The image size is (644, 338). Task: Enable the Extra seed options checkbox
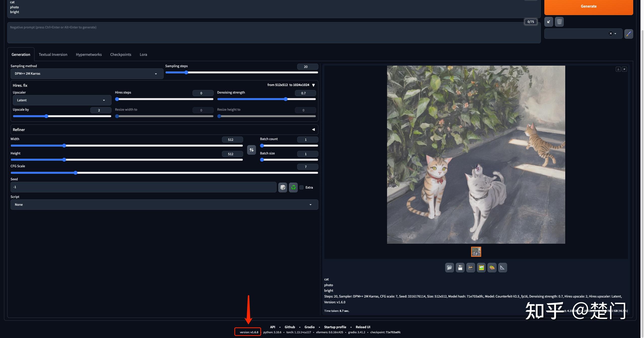coord(301,187)
